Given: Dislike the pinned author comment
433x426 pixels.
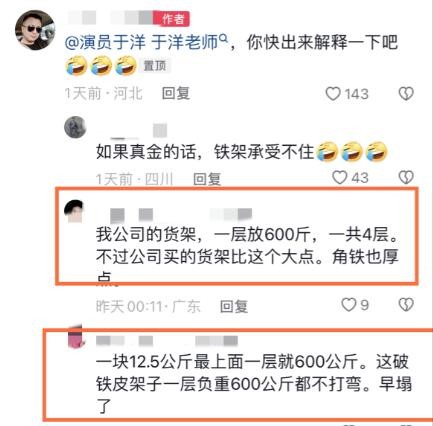Looking at the screenshot, I should [x=406, y=94].
